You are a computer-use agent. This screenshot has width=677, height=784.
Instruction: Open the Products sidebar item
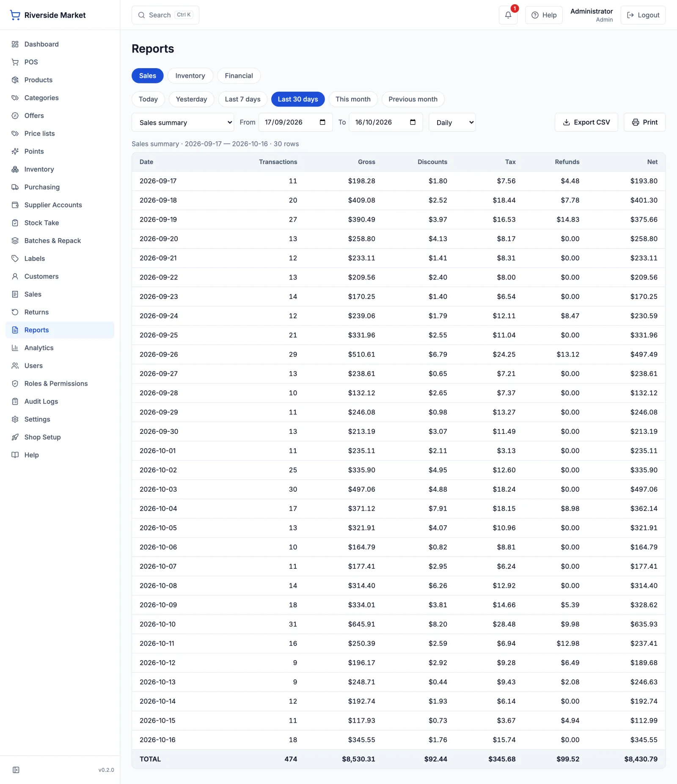pyautogui.click(x=60, y=80)
